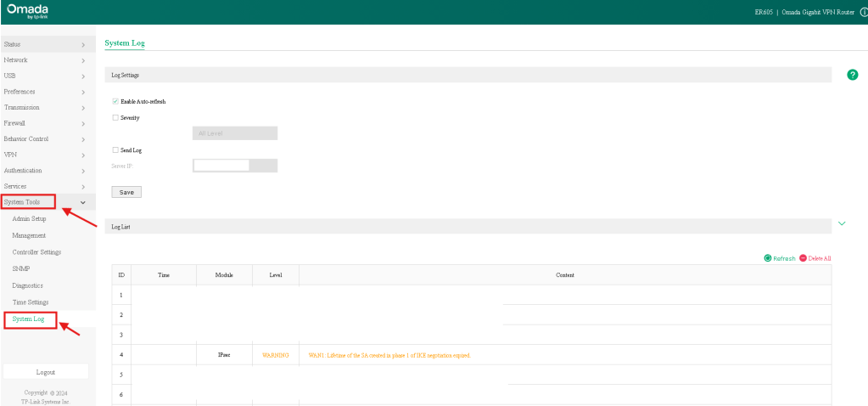This screenshot has width=868, height=406.
Task: Open the Diagnostics submenu item
Action: coord(27,285)
